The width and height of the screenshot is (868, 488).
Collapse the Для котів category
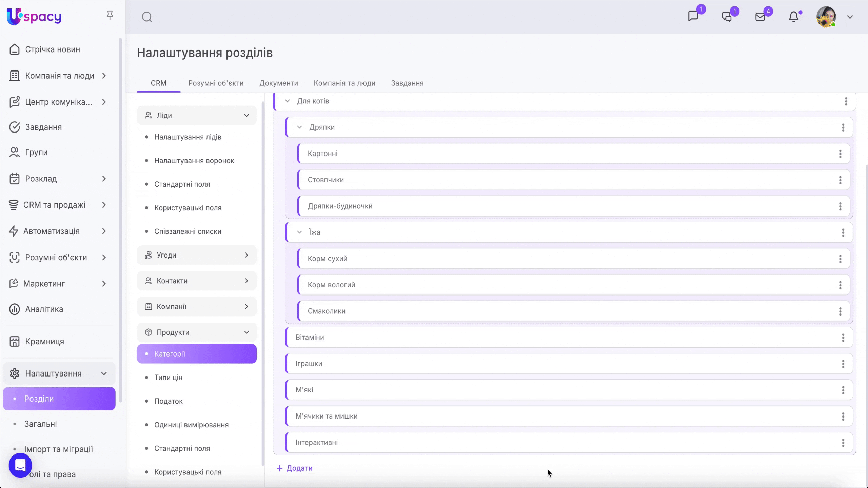coord(287,101)
